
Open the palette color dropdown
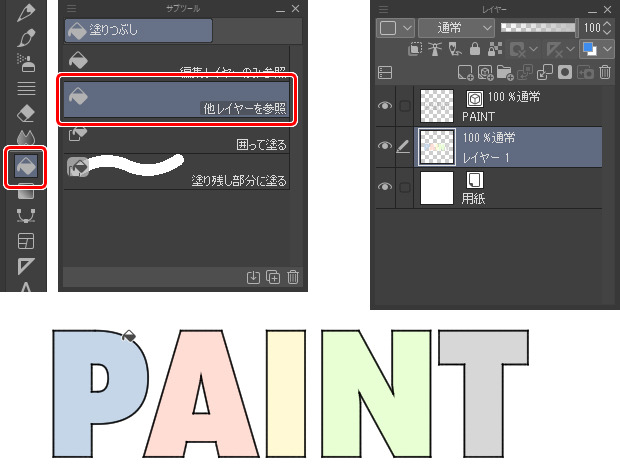pyautogui.click(x=395, y=28)
